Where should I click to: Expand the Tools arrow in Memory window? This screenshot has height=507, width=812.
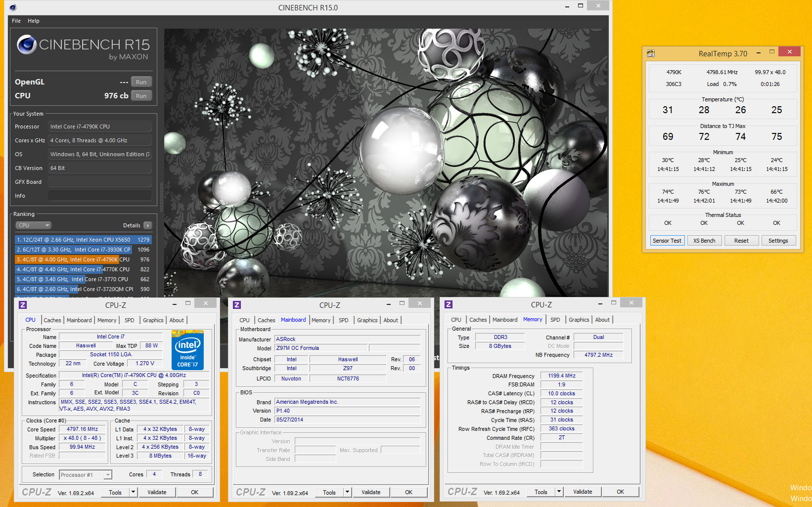point(559,492)
